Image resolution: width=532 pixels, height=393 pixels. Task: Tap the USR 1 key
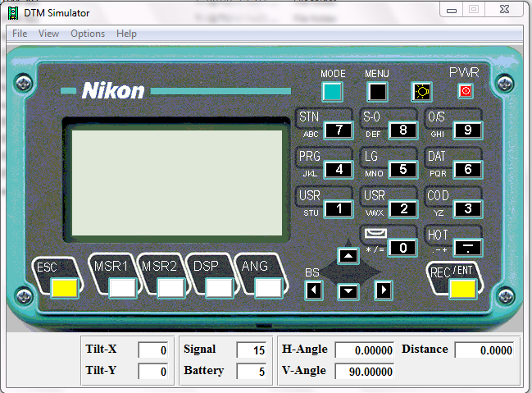pyautogui.click(x=339, y=209)
